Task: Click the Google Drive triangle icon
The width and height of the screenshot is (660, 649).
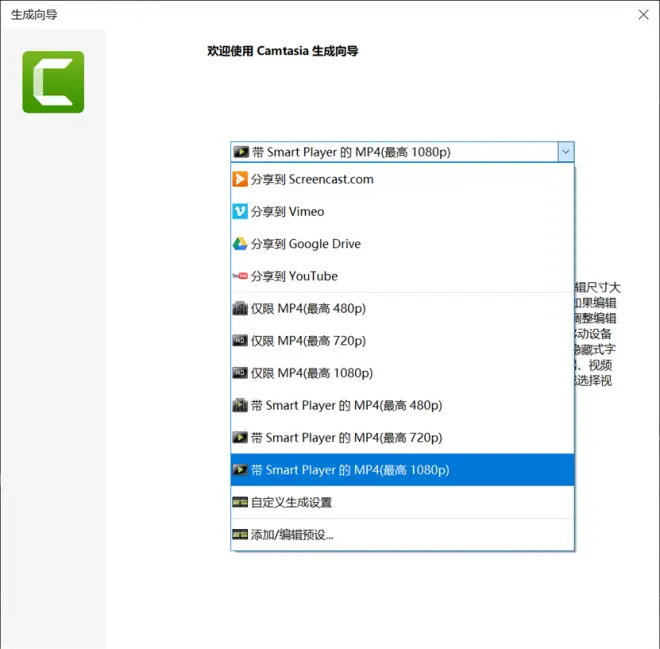Action: click(240, 244)
